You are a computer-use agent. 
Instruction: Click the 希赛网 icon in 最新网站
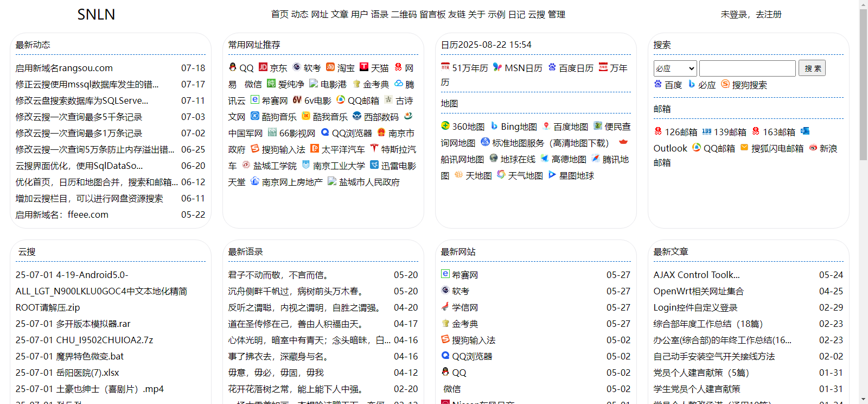[445, 274]
